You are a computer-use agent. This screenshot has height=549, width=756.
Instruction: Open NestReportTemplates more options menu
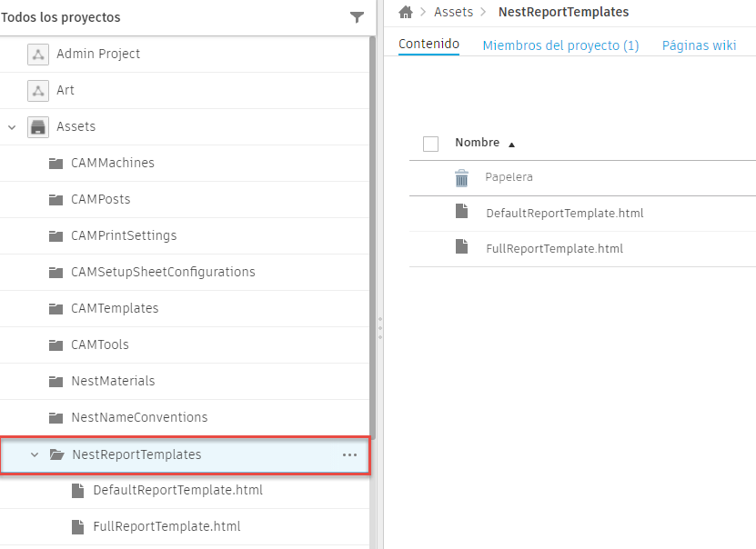click(349, 454)
